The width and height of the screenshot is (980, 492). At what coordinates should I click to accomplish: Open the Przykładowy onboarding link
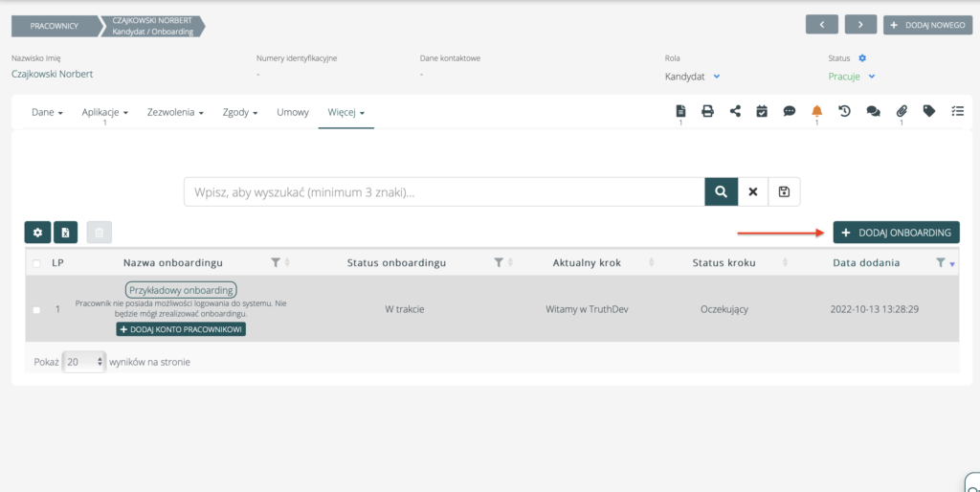(181, 289)
